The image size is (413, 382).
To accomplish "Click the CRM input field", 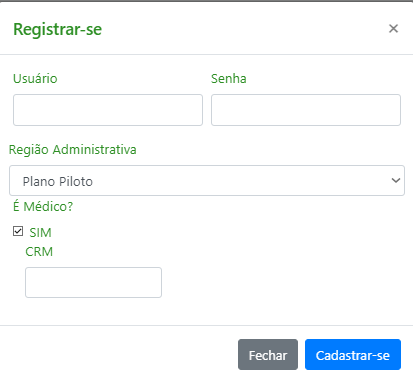I will coord(94,282).
